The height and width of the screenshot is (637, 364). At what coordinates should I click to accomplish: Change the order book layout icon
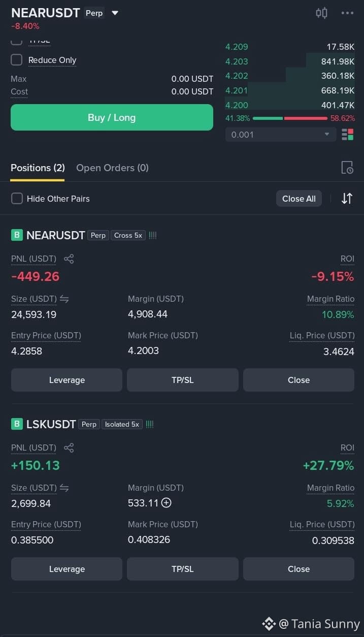tap(348, 135)
